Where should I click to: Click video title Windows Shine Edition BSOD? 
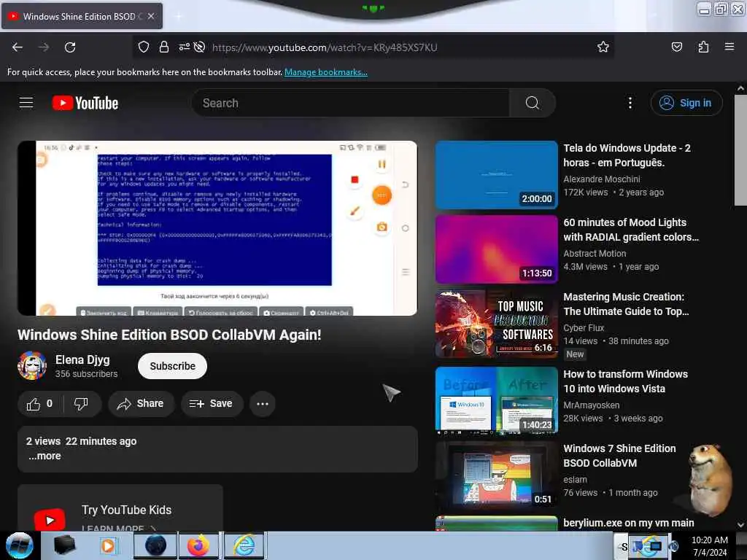169,335
